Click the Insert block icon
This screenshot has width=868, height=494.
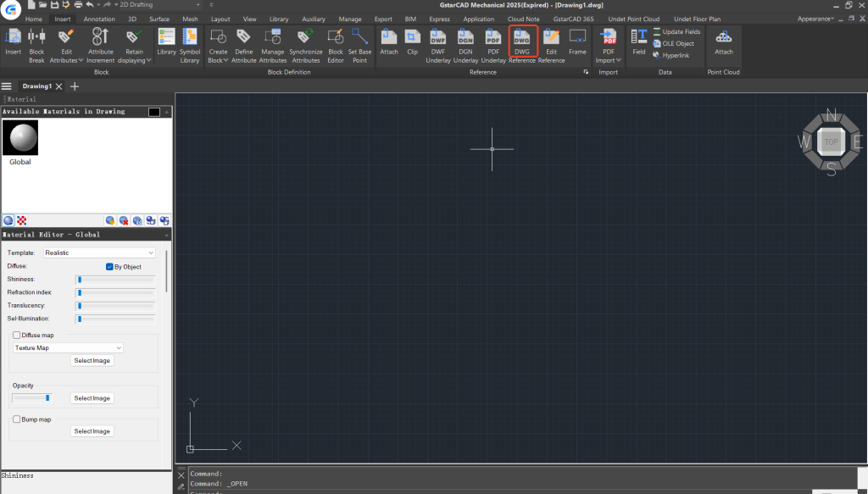pyautogui.click(x=13, y=42)
